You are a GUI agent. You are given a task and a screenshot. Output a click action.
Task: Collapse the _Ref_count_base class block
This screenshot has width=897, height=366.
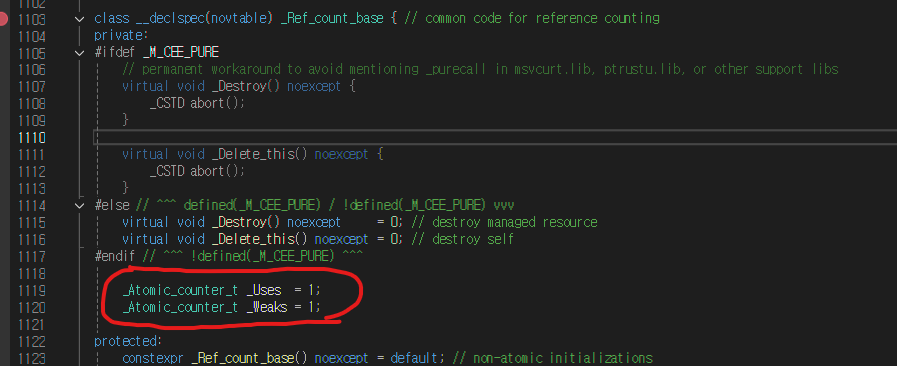click(80, 19)
